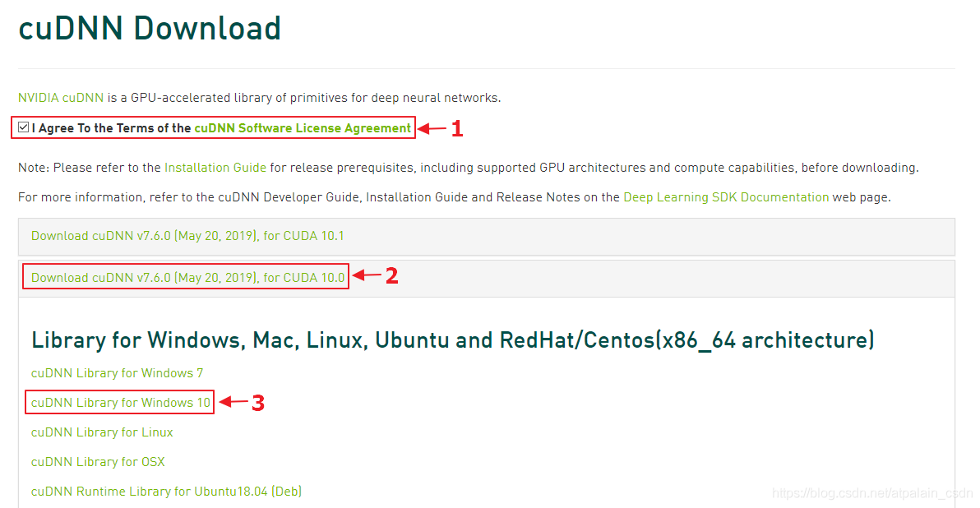This screenshot has width=980, height=508.
Task: Click the 'For more information' sentence text
Action: click(455, 196)
